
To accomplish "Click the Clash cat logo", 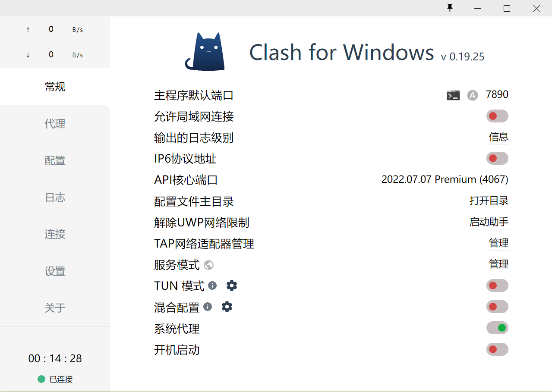I will pos(205,52).
